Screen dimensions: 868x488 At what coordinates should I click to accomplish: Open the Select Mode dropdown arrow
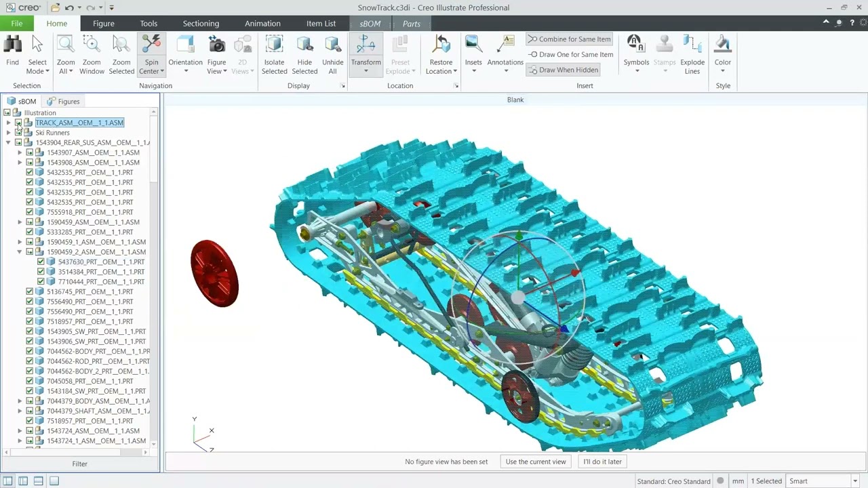pos(47,71)
